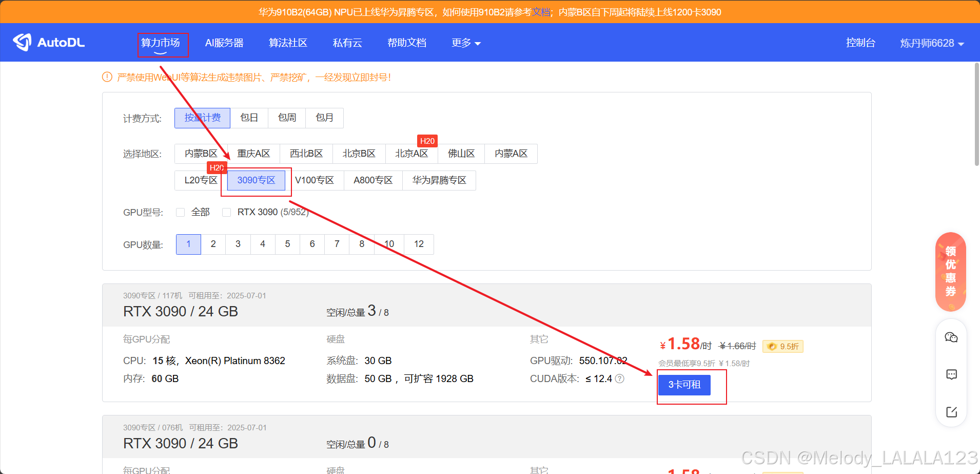The height and width of the screenshot is (474, 980).
Task: Choose the 3090专区 zone
Action: [256, 180]
